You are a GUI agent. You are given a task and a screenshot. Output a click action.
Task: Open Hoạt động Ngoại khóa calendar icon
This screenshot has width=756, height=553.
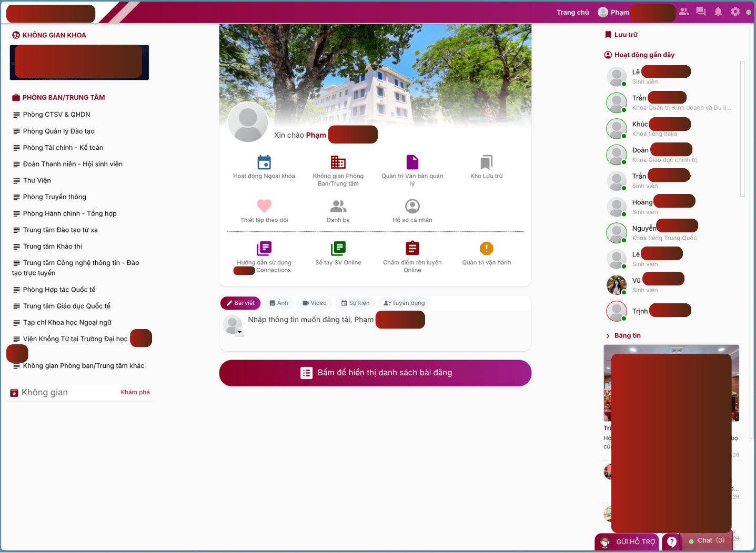pos(264,162)
